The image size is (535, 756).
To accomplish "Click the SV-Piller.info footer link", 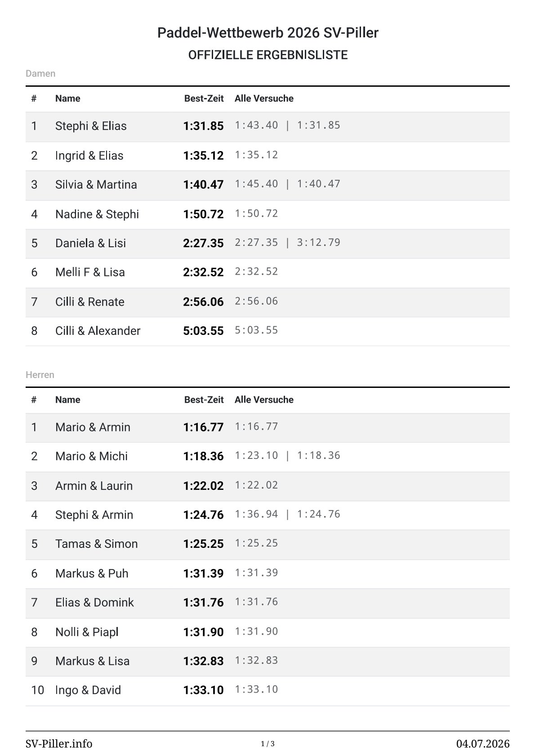I will (59, 744).
